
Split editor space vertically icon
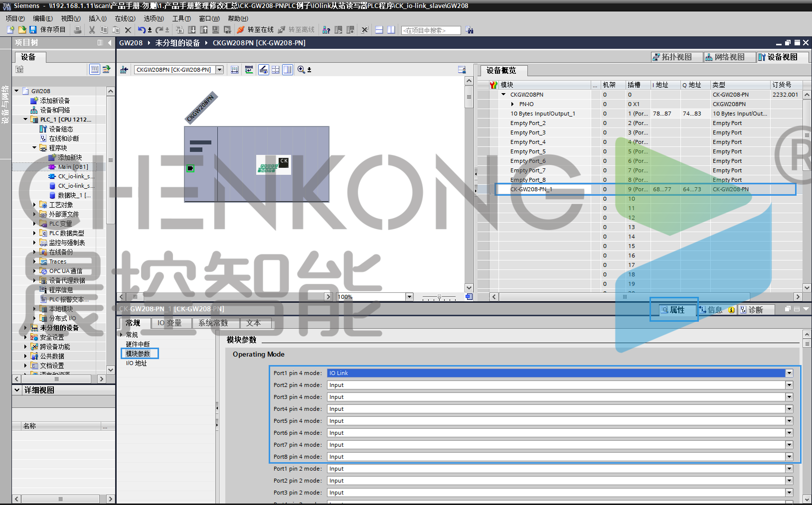(x=391, y=30)
